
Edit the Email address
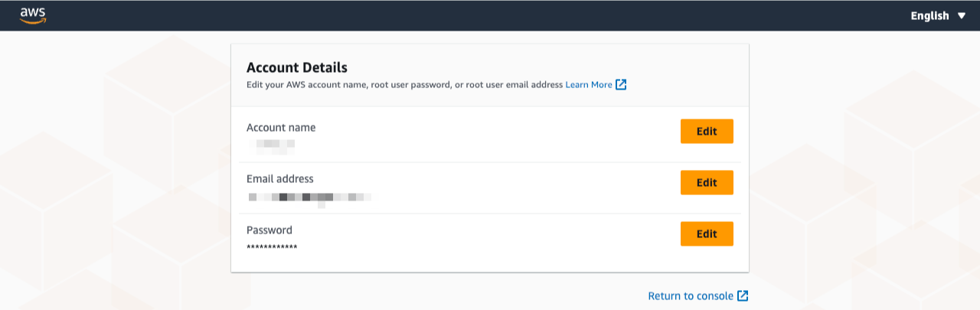707,182
